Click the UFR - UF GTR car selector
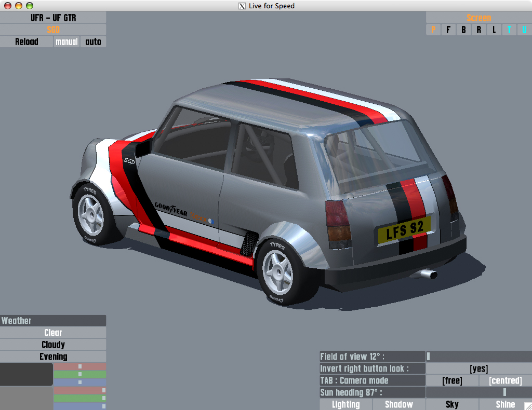 pyautogui.click(x=53, y=18)
